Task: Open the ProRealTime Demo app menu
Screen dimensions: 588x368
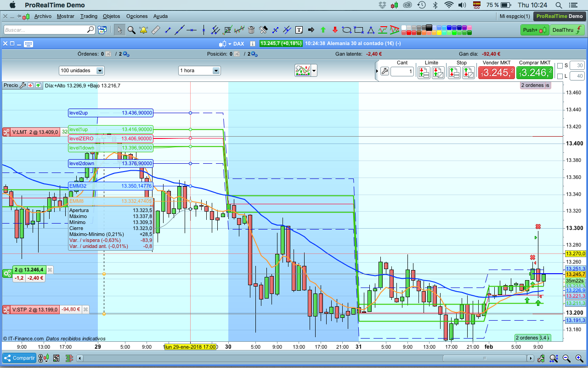Action: [55, 5]
